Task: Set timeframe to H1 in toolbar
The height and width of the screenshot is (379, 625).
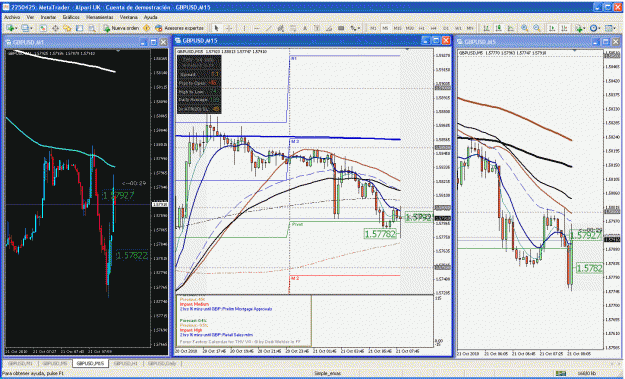Action: click(422, 28)
